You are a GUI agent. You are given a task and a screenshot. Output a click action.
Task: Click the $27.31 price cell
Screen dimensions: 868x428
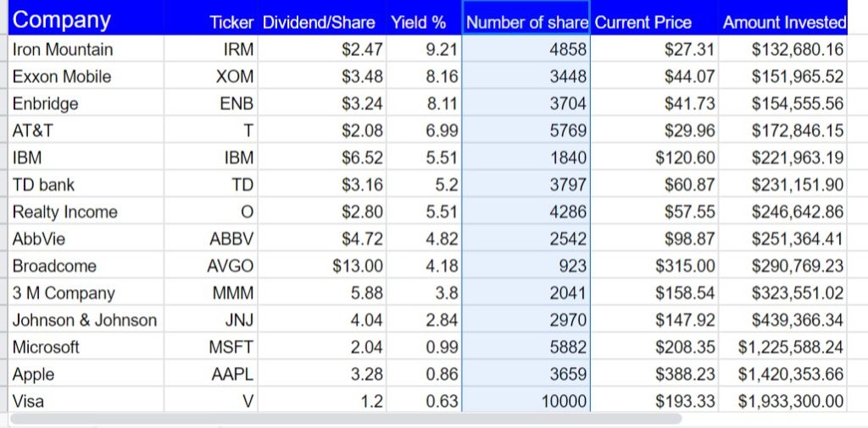click(654, 49)
